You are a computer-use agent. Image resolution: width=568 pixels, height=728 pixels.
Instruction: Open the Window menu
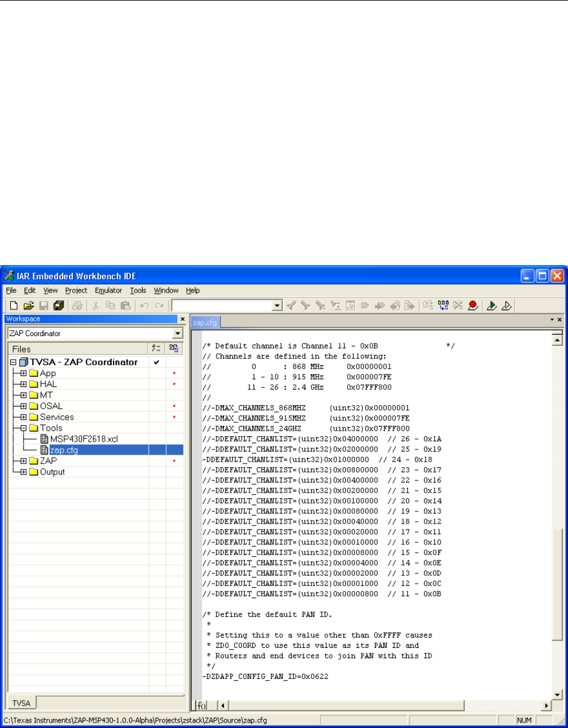tap(166, 291)
